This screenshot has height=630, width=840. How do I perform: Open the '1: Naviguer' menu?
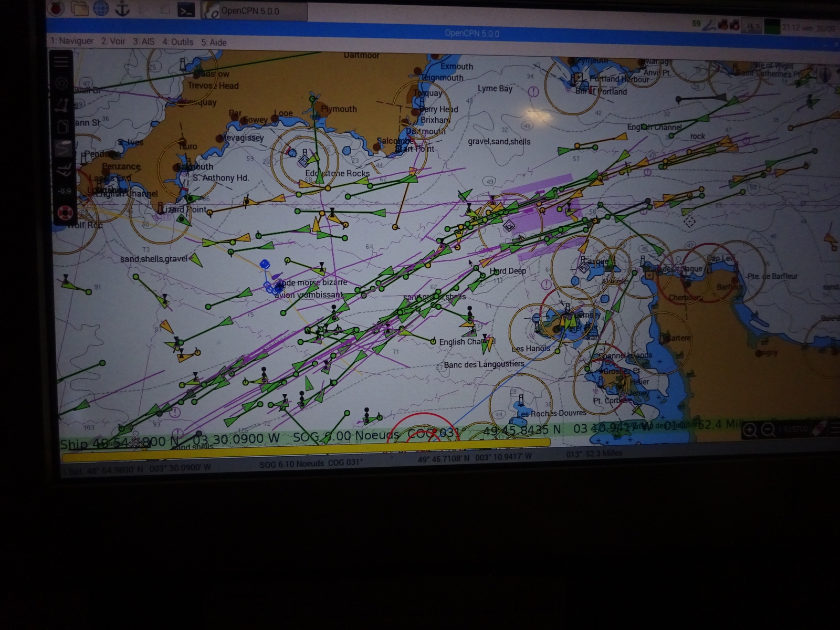point(72,41)
